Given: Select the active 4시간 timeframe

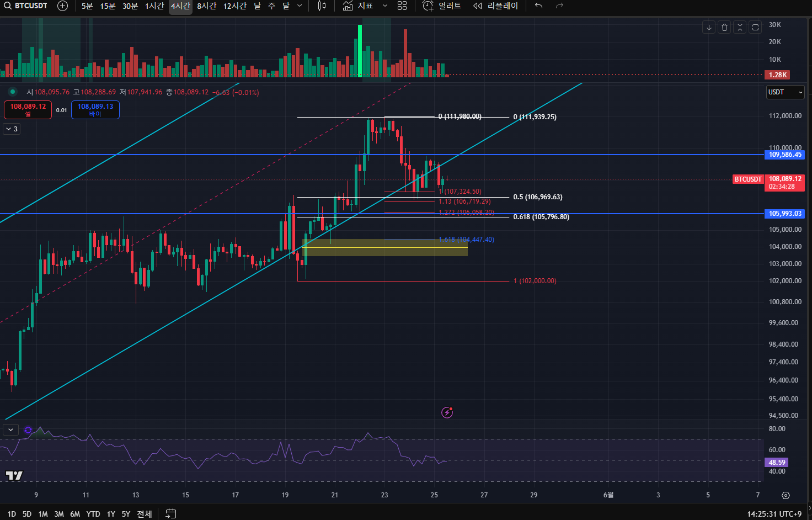Looking at the screenshot, I should pyautogui.click(x=180, y=6).
